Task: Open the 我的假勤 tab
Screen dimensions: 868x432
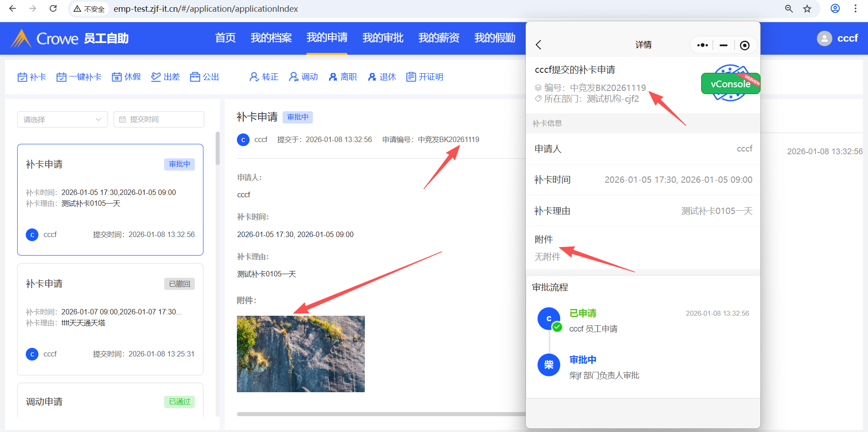Action: [x=495, y=38]
